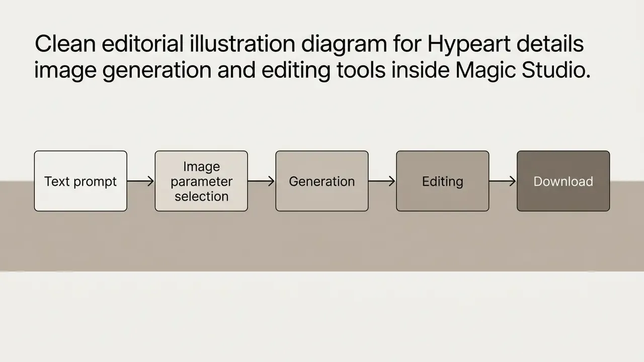Select the dark Download box
644x362 pixels.
pyautogui.click(x=563, y=181)
